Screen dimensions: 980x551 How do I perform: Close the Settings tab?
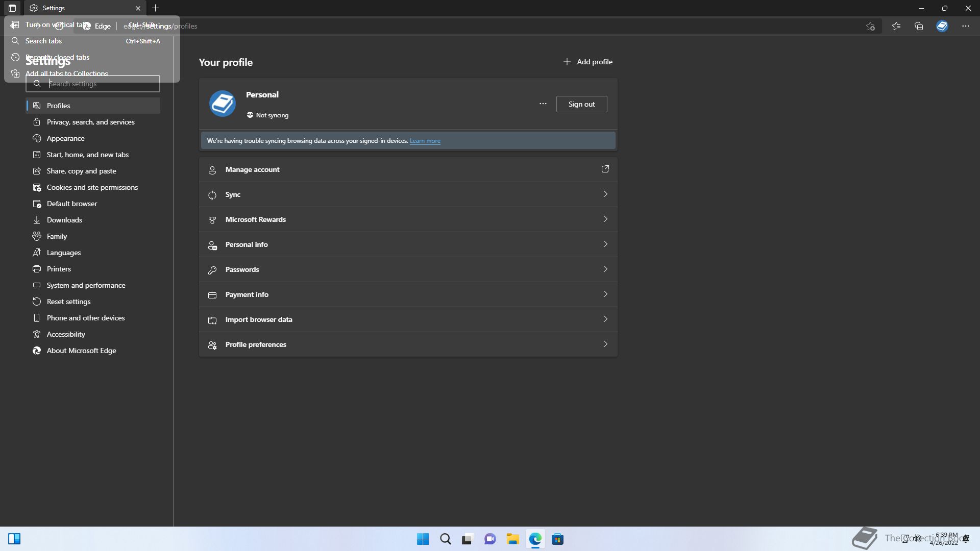pyautogui.click(x=138, y=8)
